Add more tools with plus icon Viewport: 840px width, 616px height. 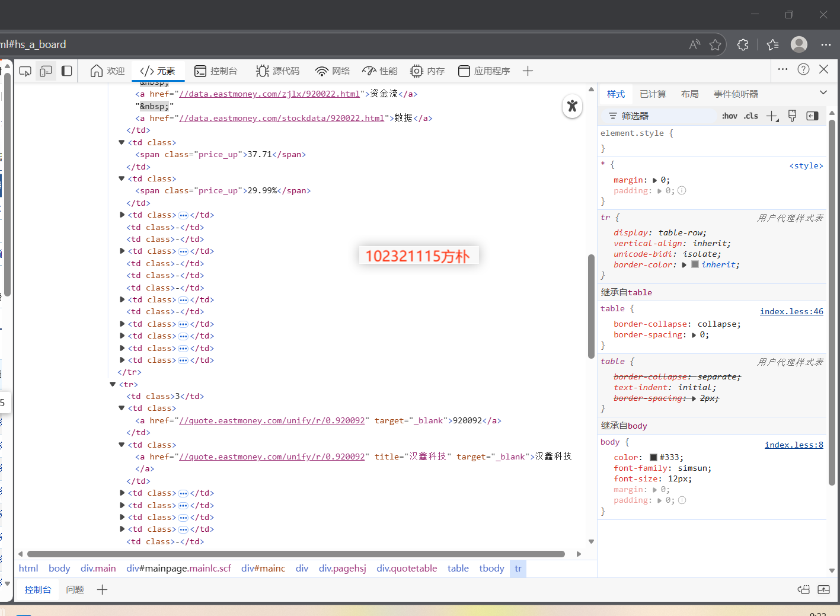click(x=528, y=71)
